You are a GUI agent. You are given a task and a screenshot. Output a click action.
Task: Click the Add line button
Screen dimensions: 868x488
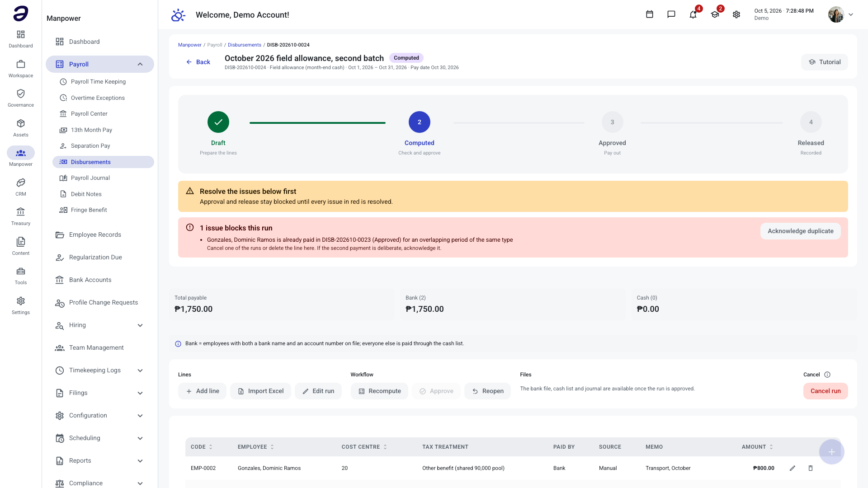pyautogui.click(x=202, y=391)
